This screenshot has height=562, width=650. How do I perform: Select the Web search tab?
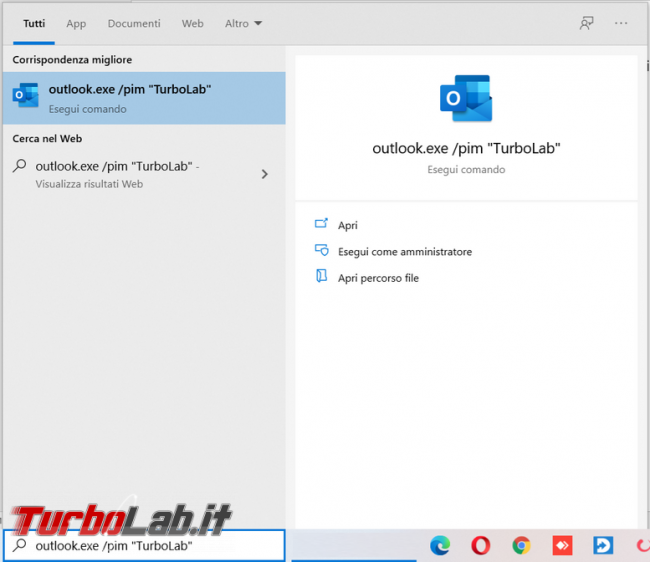click(192, 24)
